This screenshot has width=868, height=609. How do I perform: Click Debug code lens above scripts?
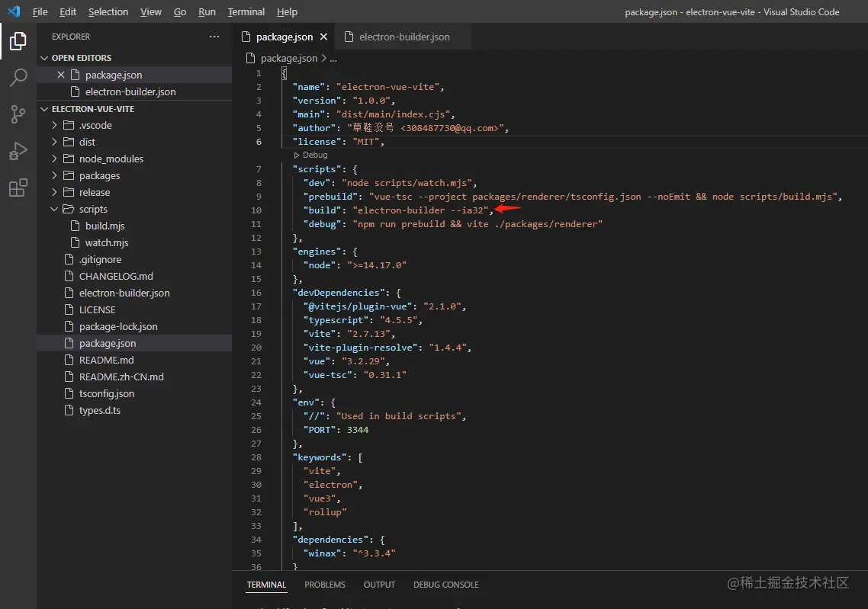[310, 155]
